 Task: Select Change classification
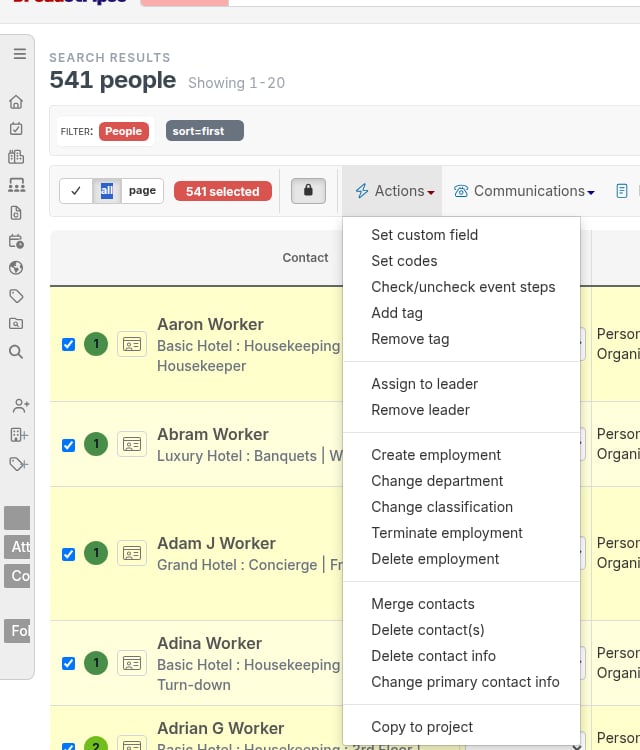(x=442, y=507)
